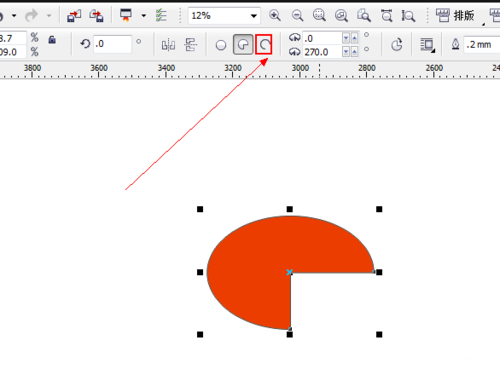Click the Mirror Horizontally icon
Image resolution: width=500 pixels, height=375 pixels.
[168, 45]
